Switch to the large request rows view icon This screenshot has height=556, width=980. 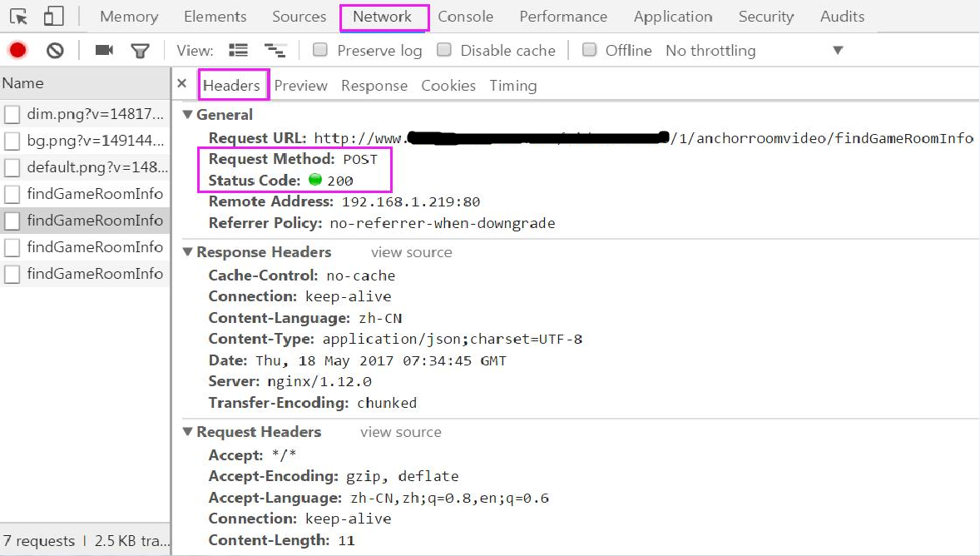click(238, 51)
